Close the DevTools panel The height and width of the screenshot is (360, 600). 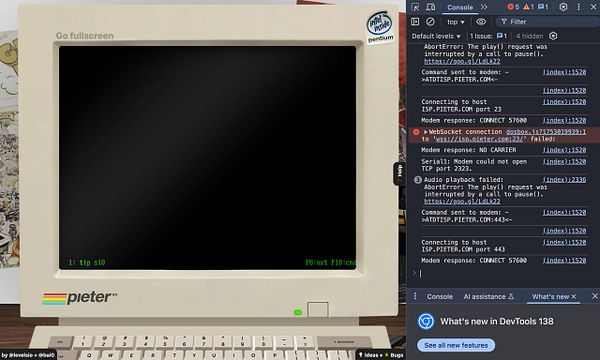tap(593, 7)
